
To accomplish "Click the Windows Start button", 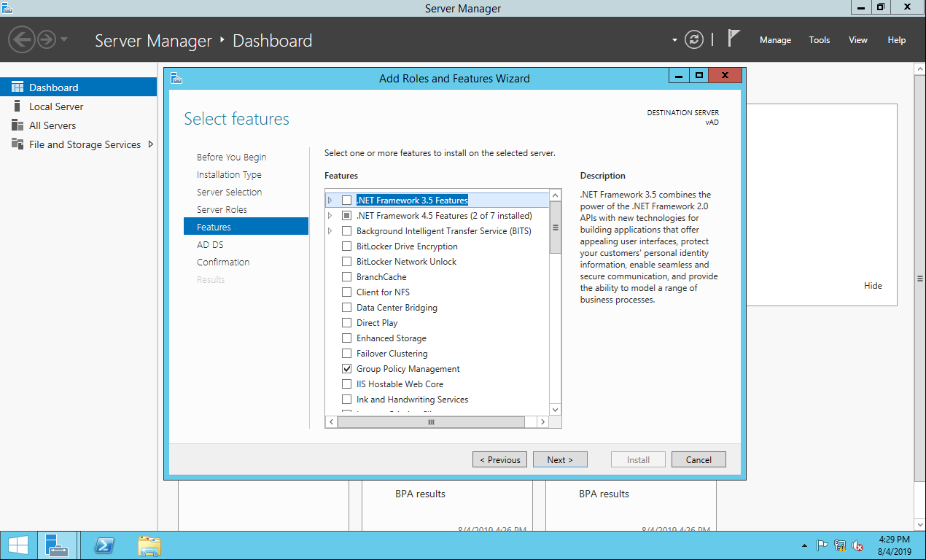I will click(18, 545).
